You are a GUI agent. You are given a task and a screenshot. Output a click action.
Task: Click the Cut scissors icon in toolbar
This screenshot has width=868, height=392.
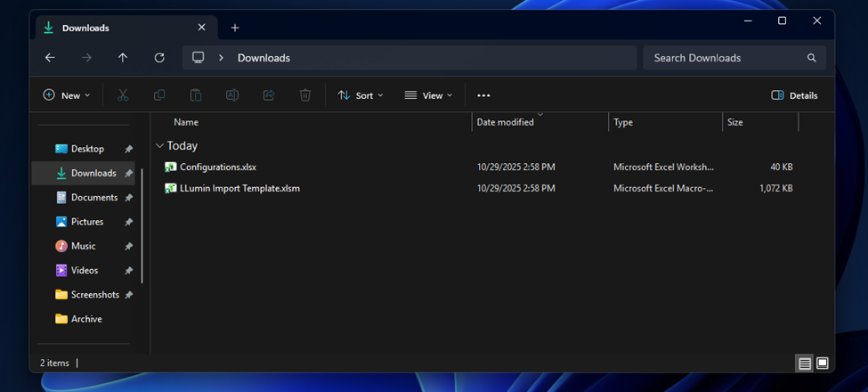point(123,95)
